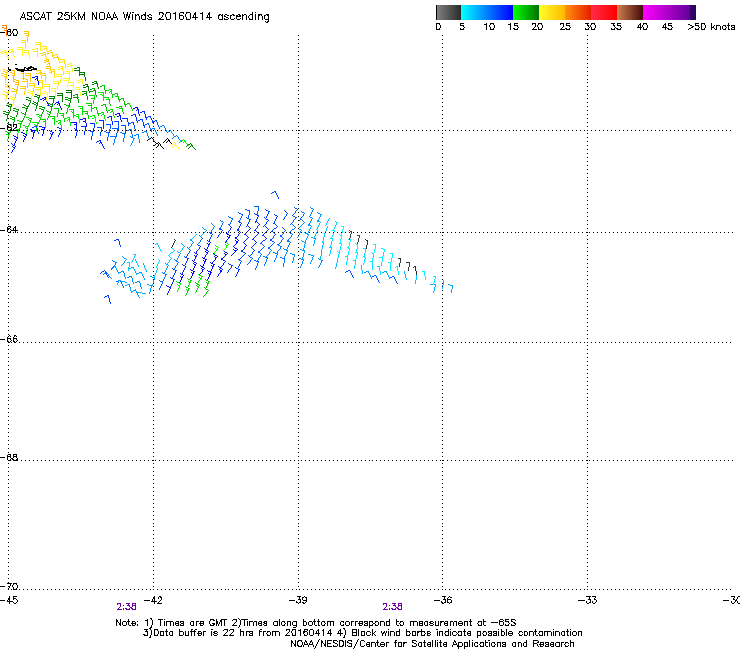Click the cyan-to-blue 5-15 knots color segment

click(487, 12)
